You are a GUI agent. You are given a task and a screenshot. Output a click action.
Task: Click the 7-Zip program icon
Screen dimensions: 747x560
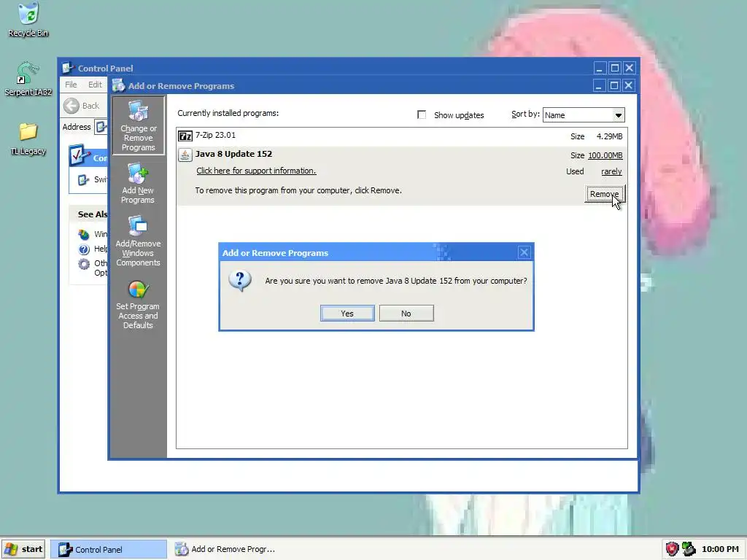[185, 136]
